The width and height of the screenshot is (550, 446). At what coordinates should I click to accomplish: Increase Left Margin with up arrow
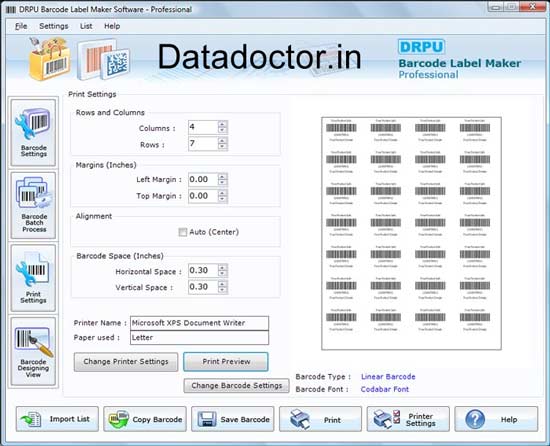pyautogui.click(x=222, y=176)
